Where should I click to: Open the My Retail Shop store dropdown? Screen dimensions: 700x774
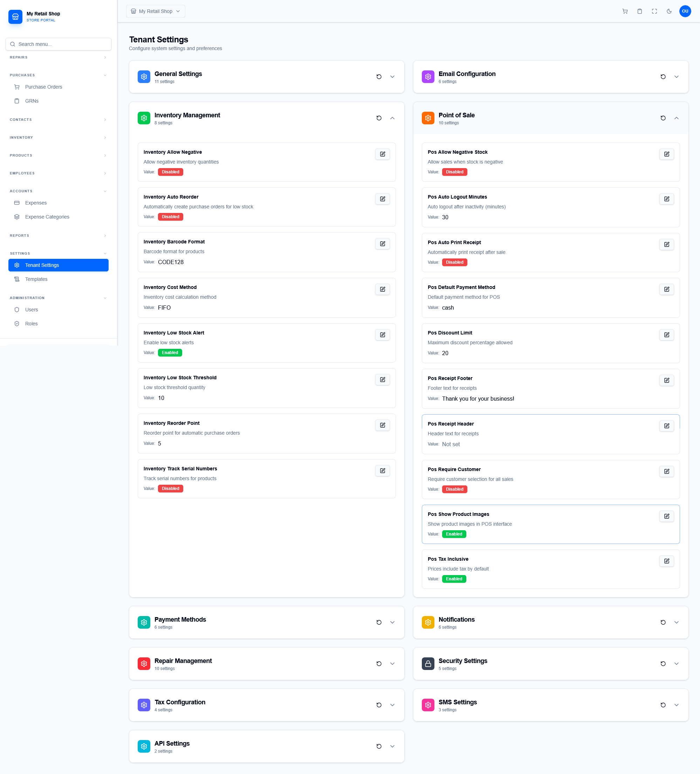click(x=156, y=11)
